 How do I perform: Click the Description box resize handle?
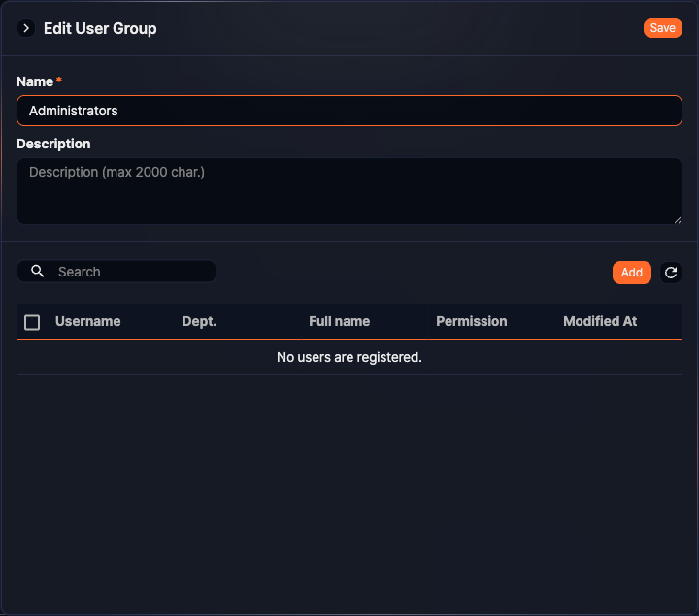677,219
